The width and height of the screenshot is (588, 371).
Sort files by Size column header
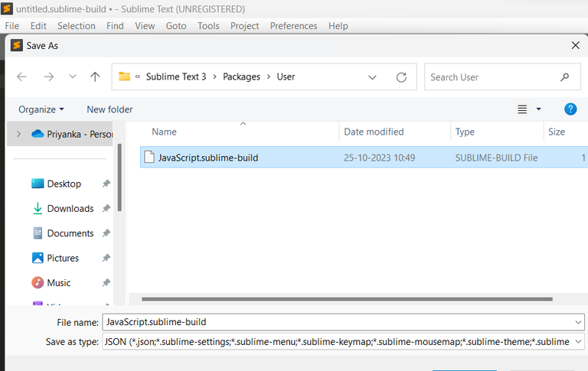point(557,132)
